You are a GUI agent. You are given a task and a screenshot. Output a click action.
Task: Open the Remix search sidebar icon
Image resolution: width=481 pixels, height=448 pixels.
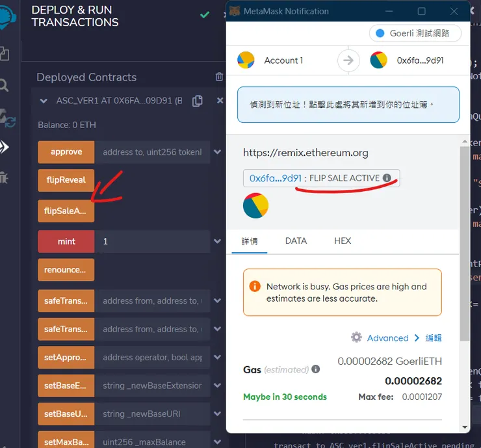(x=4, y=85)
